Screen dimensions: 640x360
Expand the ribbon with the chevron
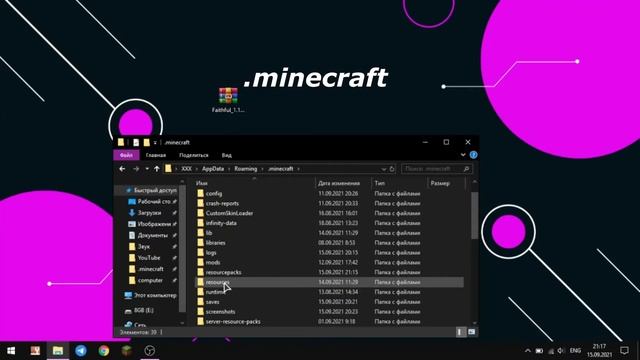(463, 155)
